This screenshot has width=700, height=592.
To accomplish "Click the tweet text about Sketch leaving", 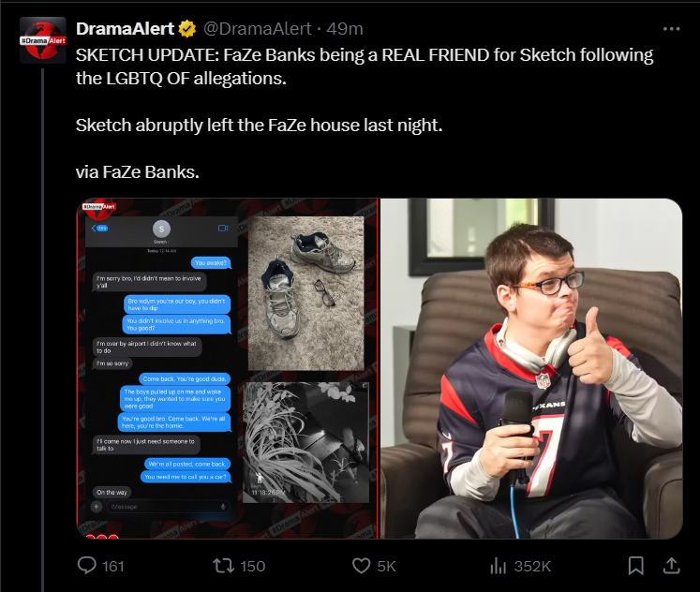I will (x=259, y=126).
